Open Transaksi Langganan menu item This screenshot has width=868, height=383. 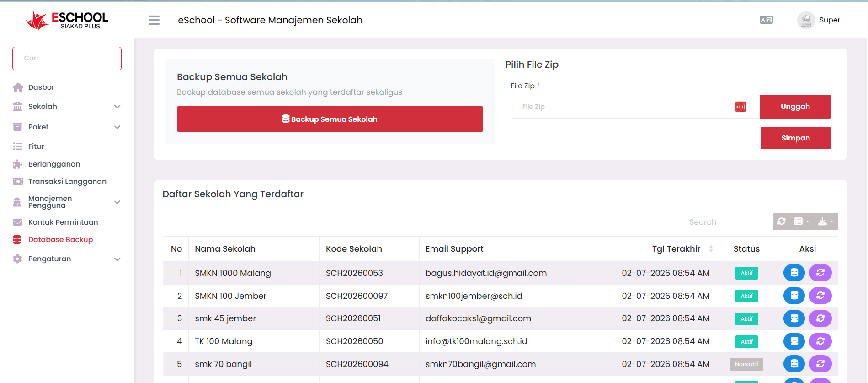click(x=67, y=182)
